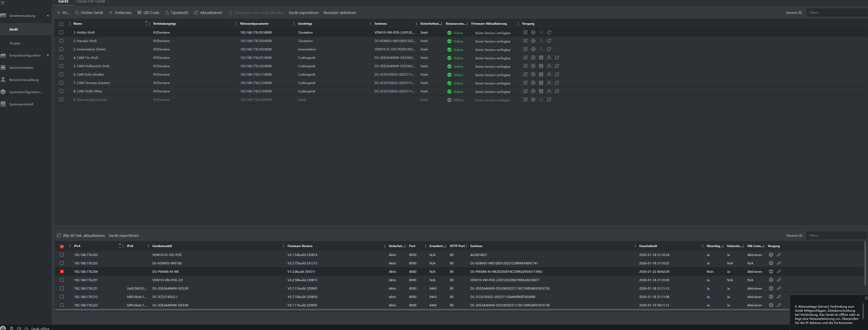Check the Innenstation (Diele) checkbox

point(61,49)
